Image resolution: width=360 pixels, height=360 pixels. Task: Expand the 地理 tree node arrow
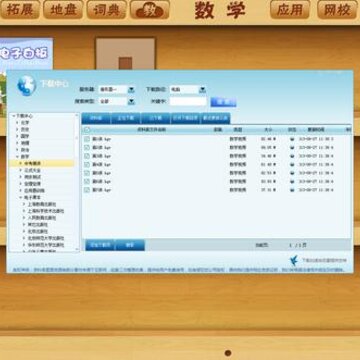click(x=17, y=143)
